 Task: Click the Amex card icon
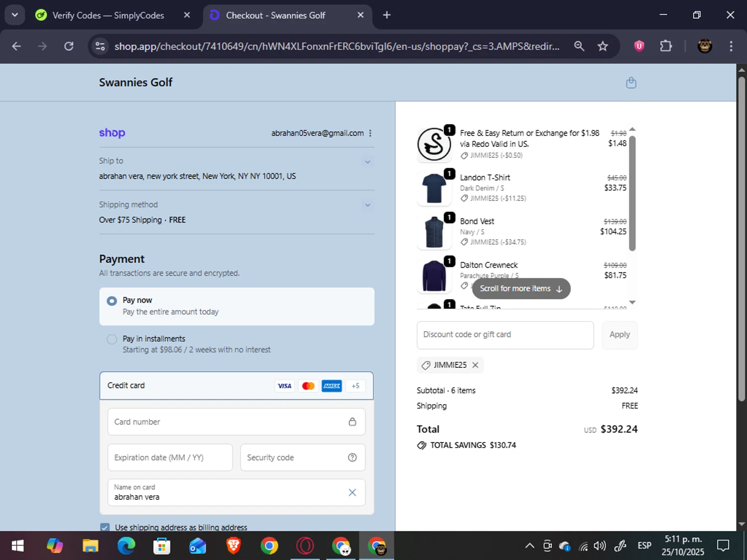tap(332, 386)
